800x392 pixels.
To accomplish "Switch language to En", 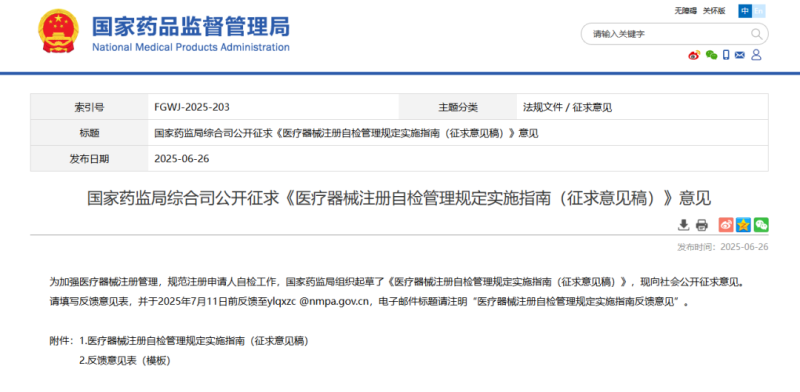I will tap(759, 11).
